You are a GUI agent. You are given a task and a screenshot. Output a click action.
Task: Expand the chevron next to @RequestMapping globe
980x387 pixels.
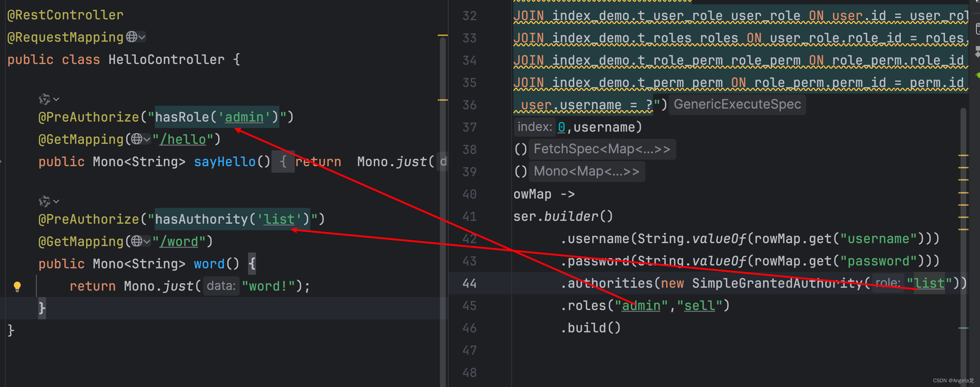click(142, 37)
